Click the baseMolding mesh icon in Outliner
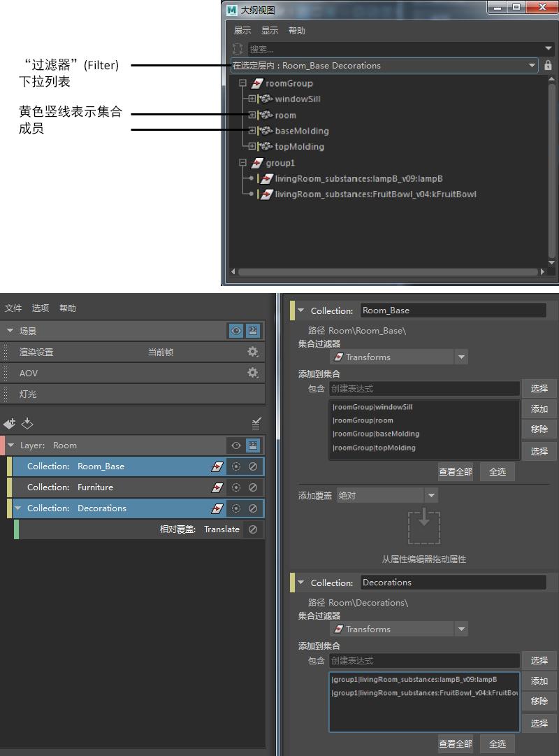559x756 pixels. [266, 131]
